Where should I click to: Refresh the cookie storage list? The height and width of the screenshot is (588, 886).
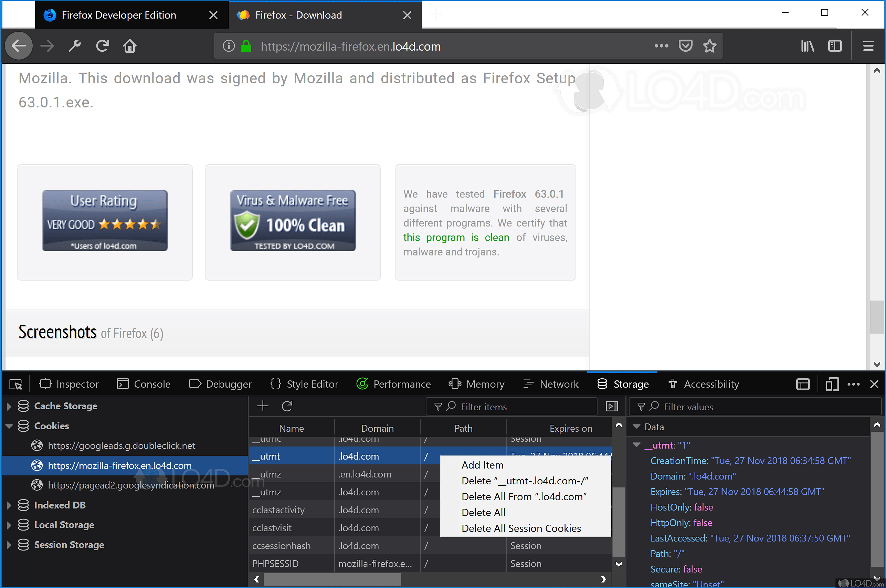coord(287,406)
